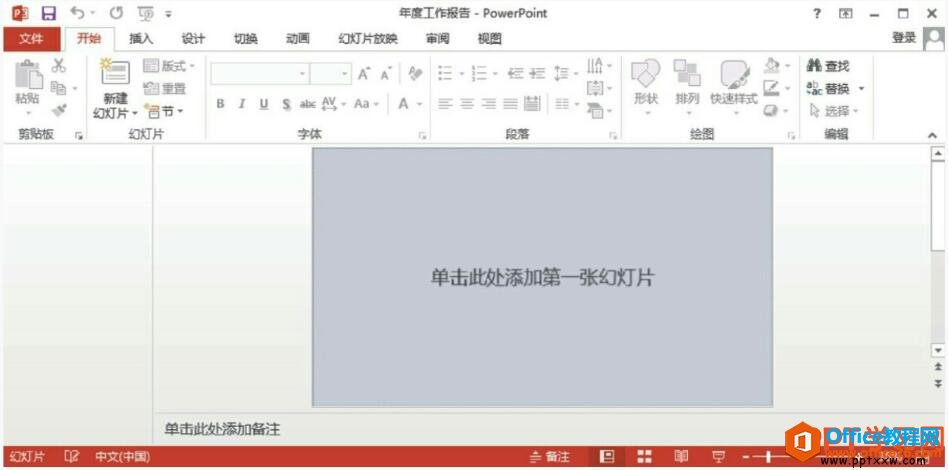The height and width of the screenshot is (470, 948).
Task: Switch to Slide Sorter view icon
Action: point(644,457)
